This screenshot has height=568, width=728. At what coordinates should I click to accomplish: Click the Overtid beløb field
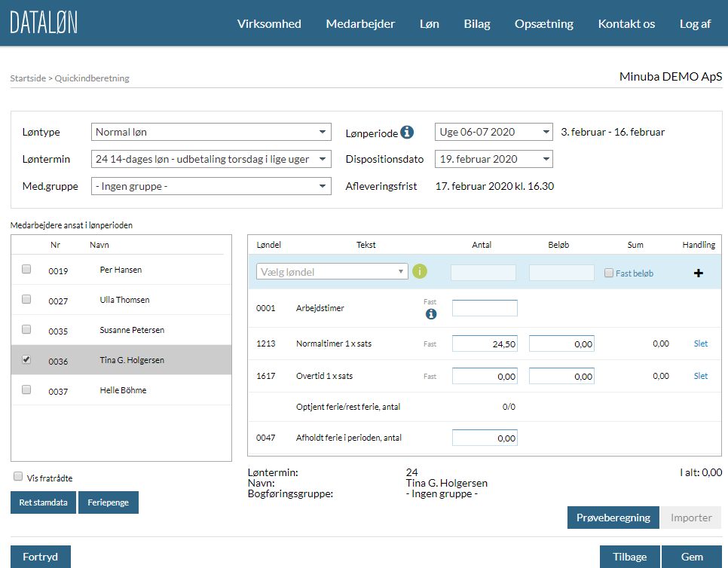click(x=561, y=377)
